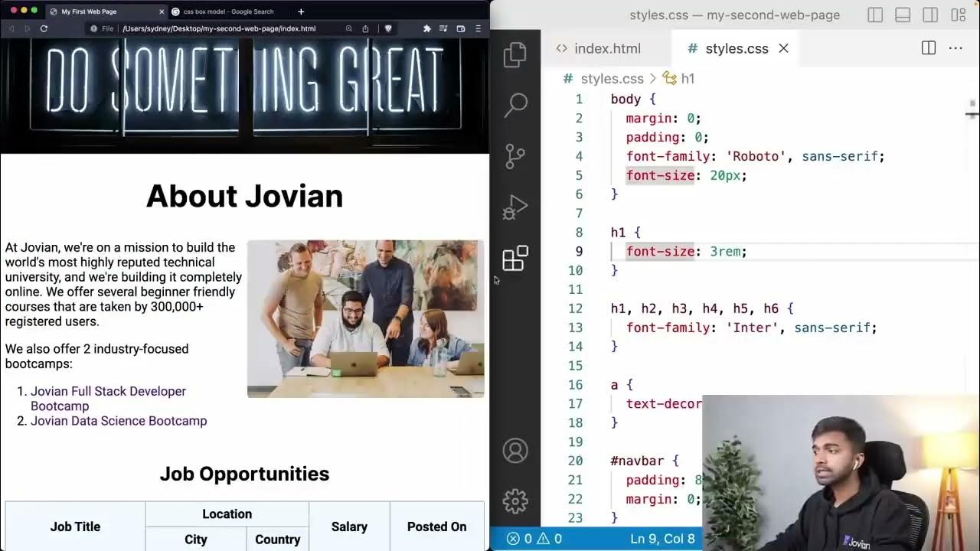The image size is (980, 551).
Task: Click the font-size: 3rem line in the editor
Action: [x=686, y=251]
